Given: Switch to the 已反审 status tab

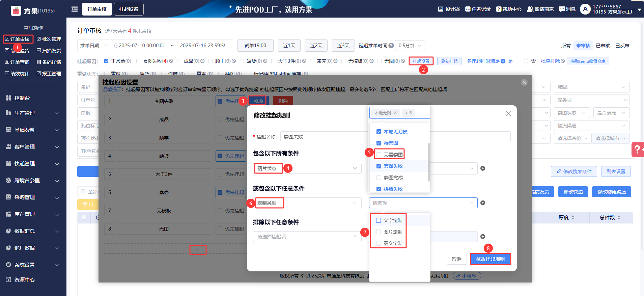Looking at the screenshot, I should tap(622, 46).
